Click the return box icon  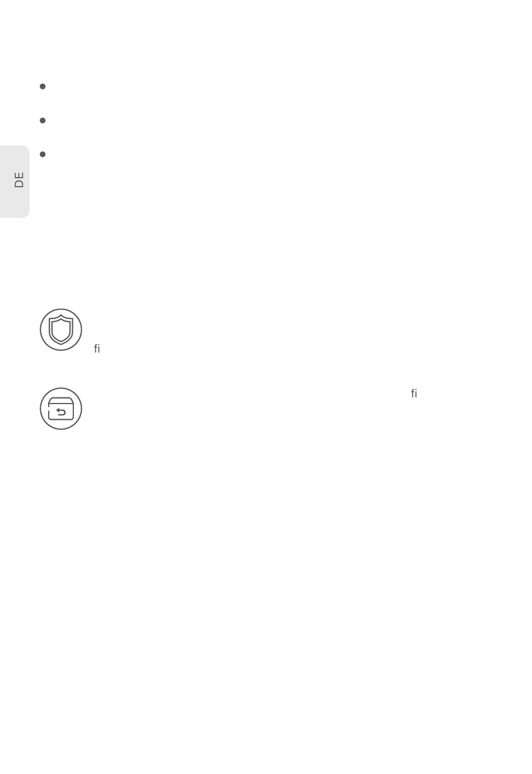coord(61,409)
